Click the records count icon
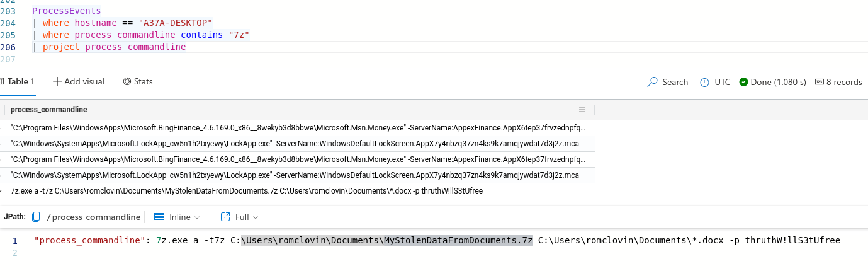Screen dimensions: 868x278 coord(819,82)
